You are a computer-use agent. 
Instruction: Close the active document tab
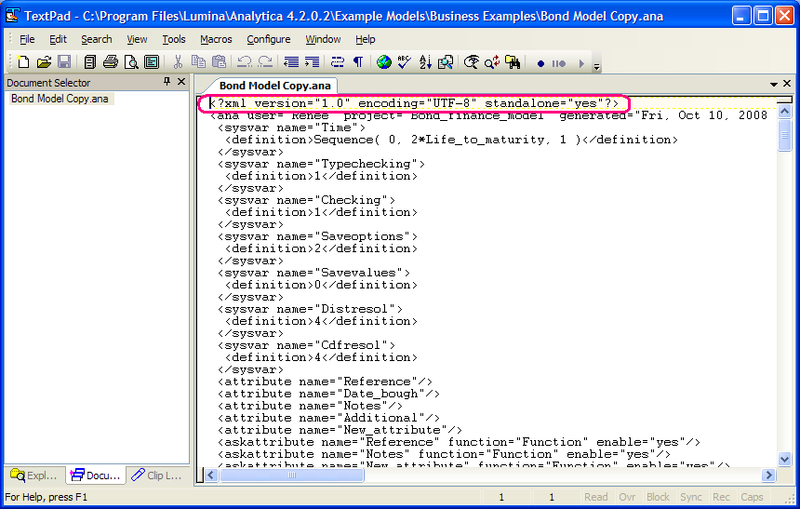click(x=787, y=83)
